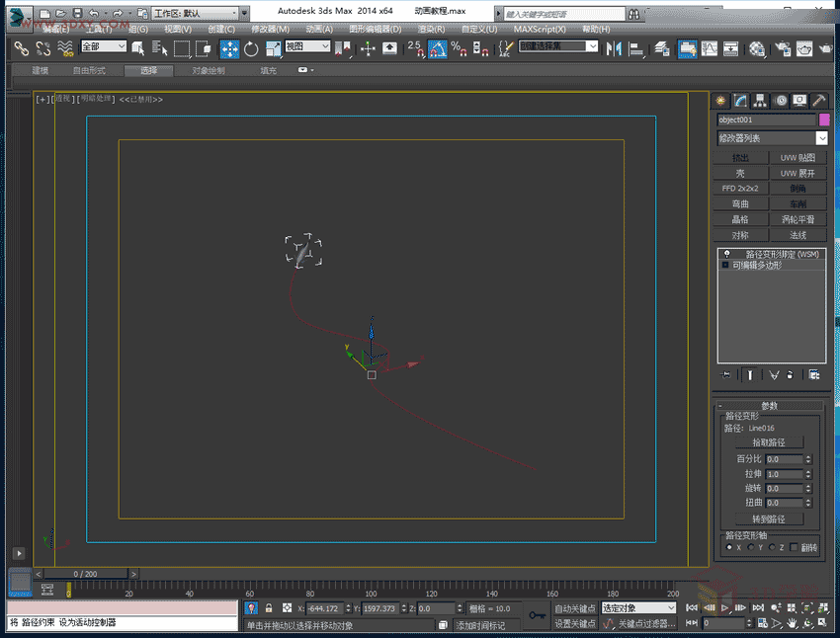
Task: Toggle the 自动关键点 auto key button
Action: click(x=575, y=608)
